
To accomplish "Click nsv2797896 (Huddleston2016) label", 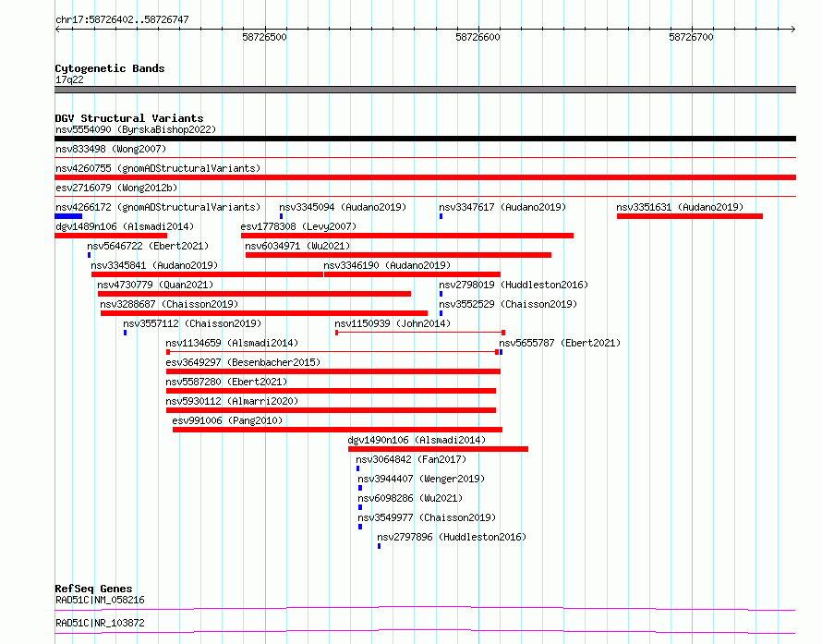I will [452, 537].
